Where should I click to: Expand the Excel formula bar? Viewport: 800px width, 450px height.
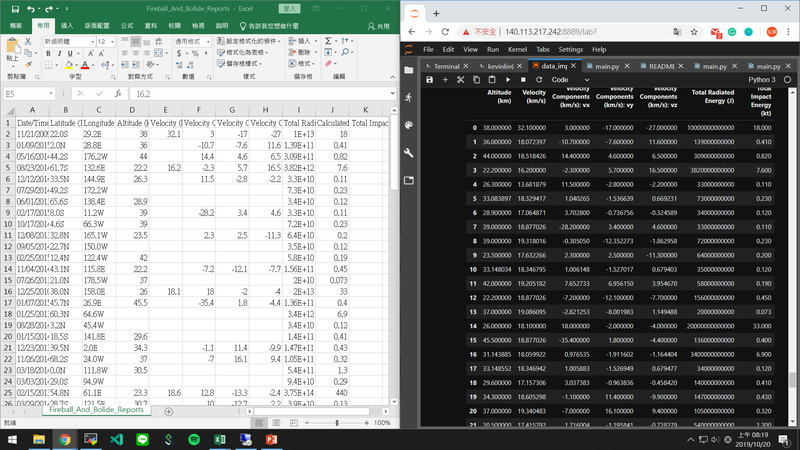[x=392, y=93]
